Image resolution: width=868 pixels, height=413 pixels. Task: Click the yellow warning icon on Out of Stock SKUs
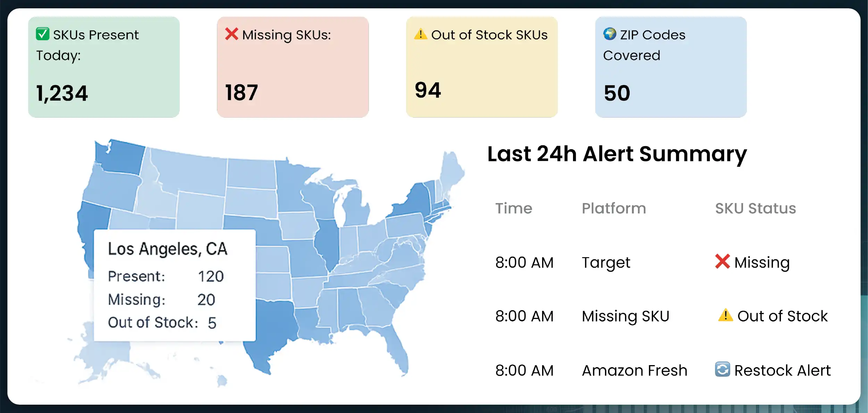421,34
